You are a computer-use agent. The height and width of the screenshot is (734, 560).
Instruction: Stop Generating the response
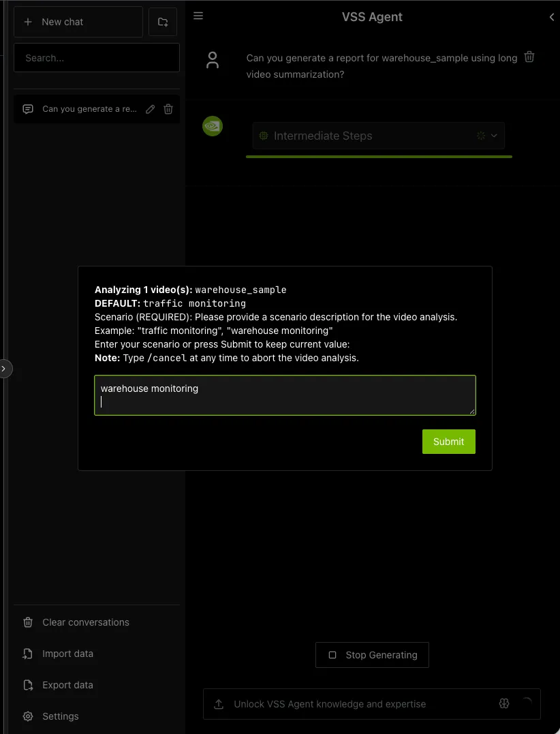tap(373, 655)
